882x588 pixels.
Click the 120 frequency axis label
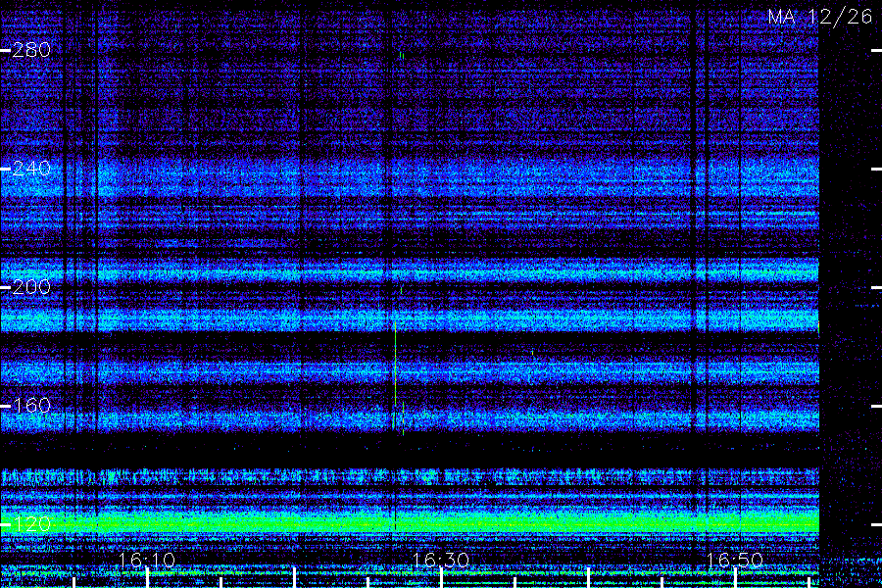[31, 524]
